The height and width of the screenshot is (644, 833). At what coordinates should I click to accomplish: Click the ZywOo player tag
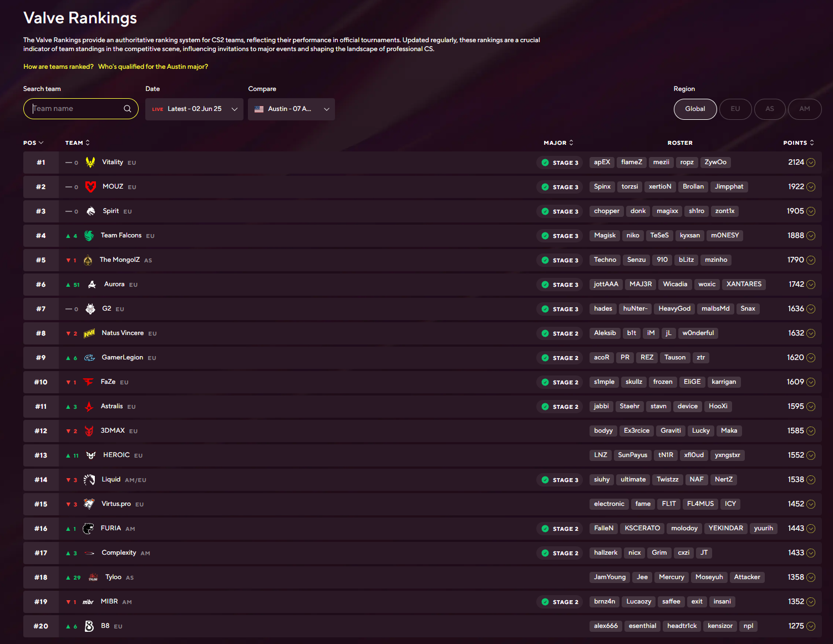(715, 163)
